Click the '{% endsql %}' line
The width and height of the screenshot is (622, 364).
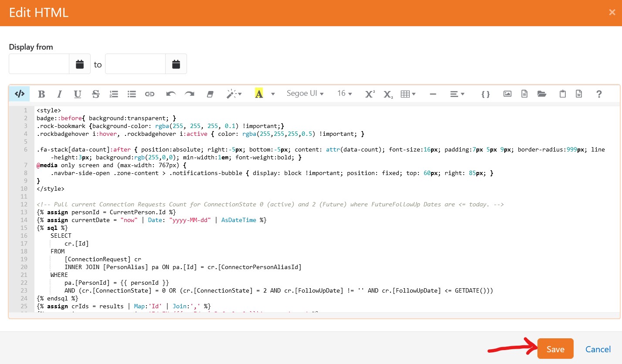pos(58,298)
